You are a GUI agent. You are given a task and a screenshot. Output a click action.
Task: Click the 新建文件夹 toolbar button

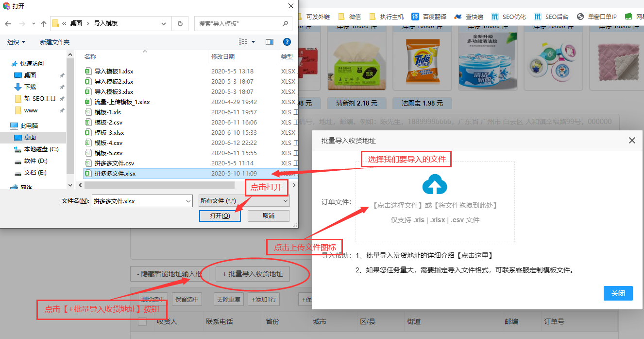(54, 42)
